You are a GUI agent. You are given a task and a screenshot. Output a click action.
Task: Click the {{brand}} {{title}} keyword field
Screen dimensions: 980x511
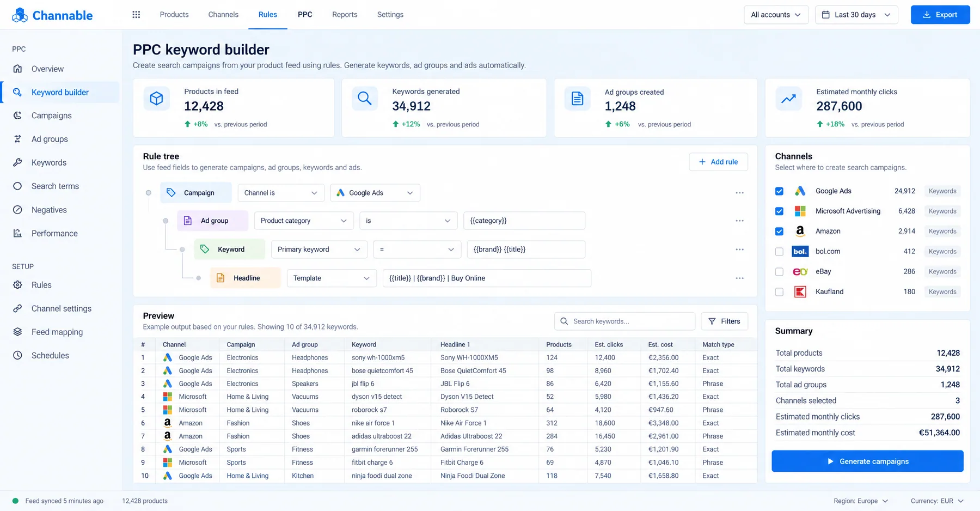[526, 250]
